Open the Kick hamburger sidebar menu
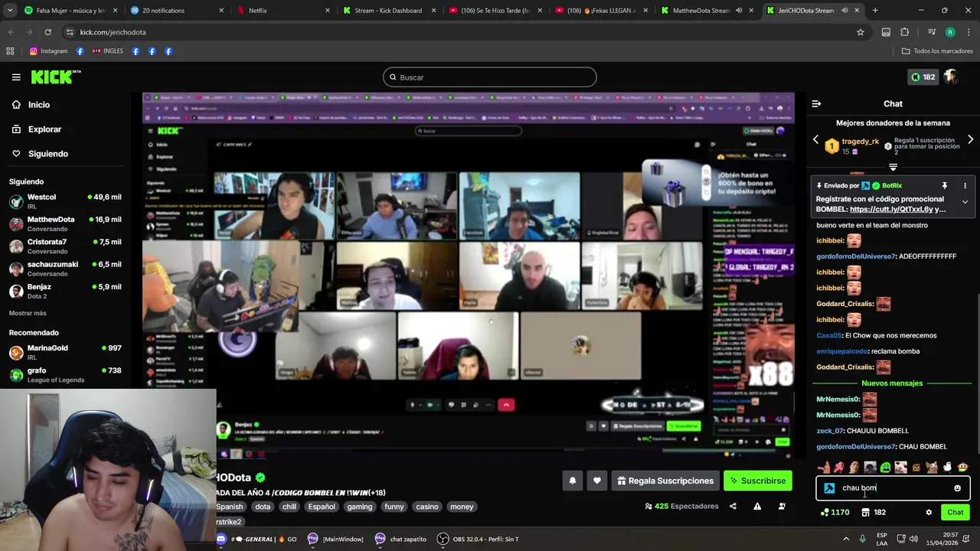Viewport: 980px width, 551px height. [x=16, y=77]
